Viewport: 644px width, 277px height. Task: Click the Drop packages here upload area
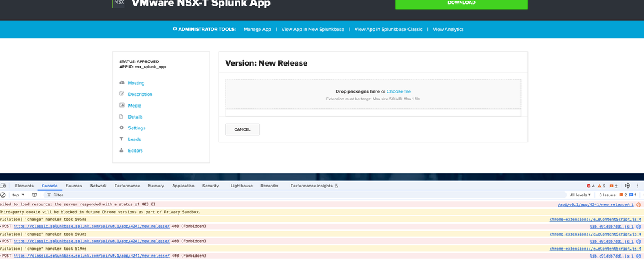point(373,94)
